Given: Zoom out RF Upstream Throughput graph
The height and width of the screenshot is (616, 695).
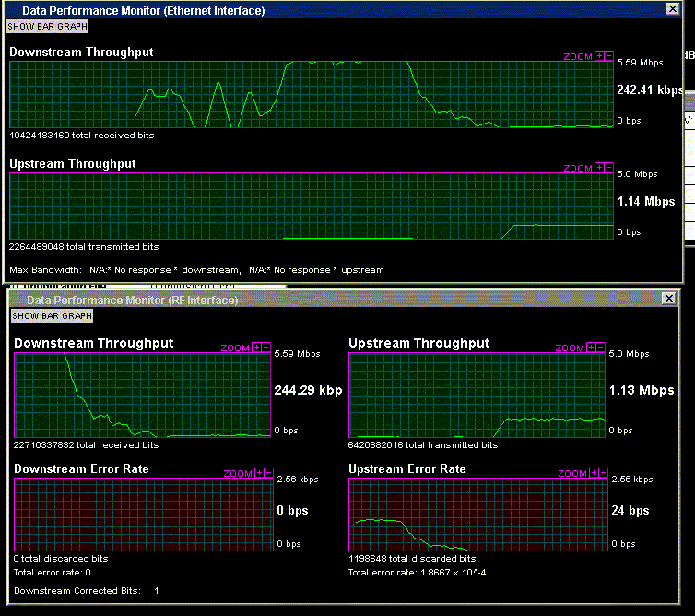Looking at the screenshot, I should point(601,348).
